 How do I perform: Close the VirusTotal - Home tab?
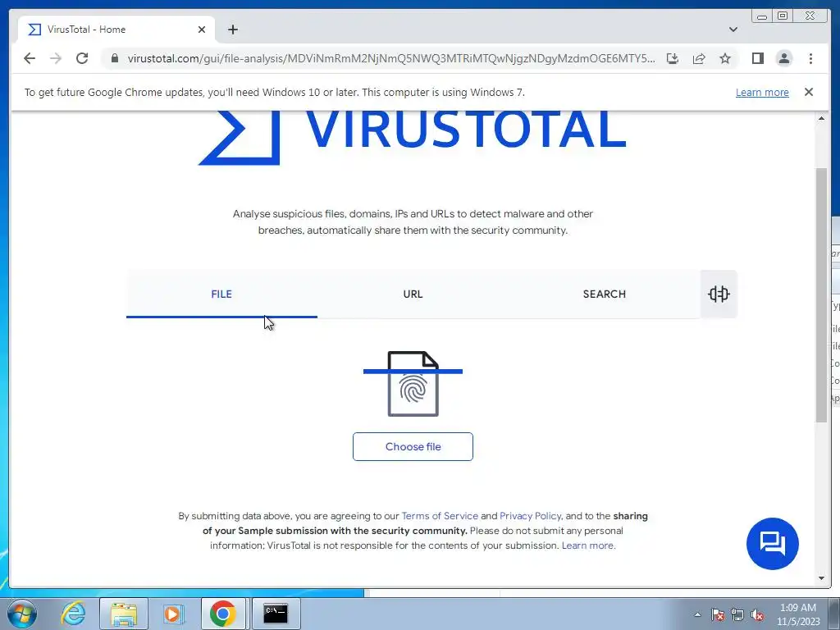pyautogui.click(x=202, y=30)
